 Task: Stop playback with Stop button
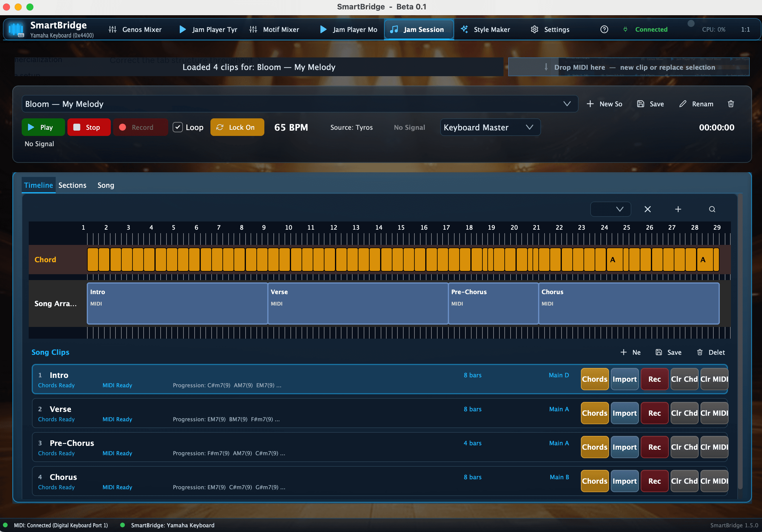coord(89,127)
